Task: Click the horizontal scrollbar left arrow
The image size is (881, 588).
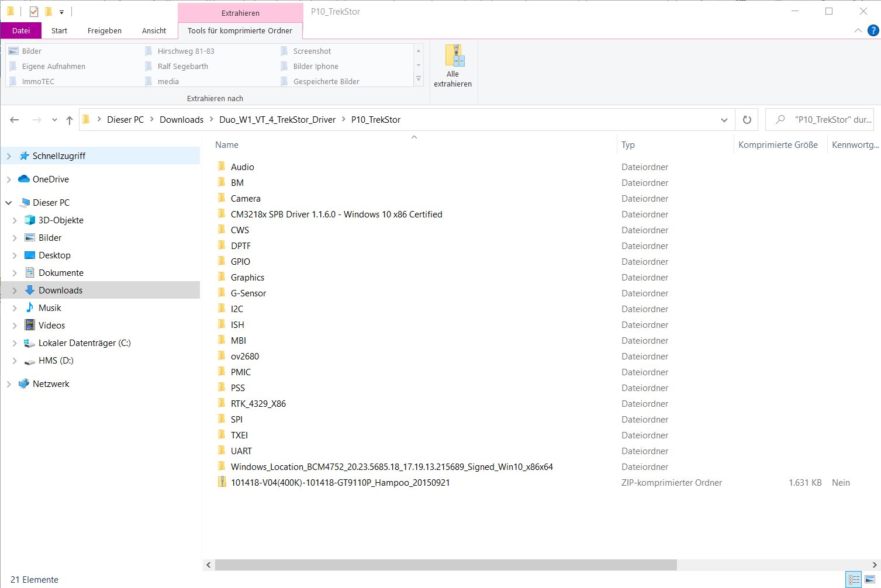Action: [209, 565]
